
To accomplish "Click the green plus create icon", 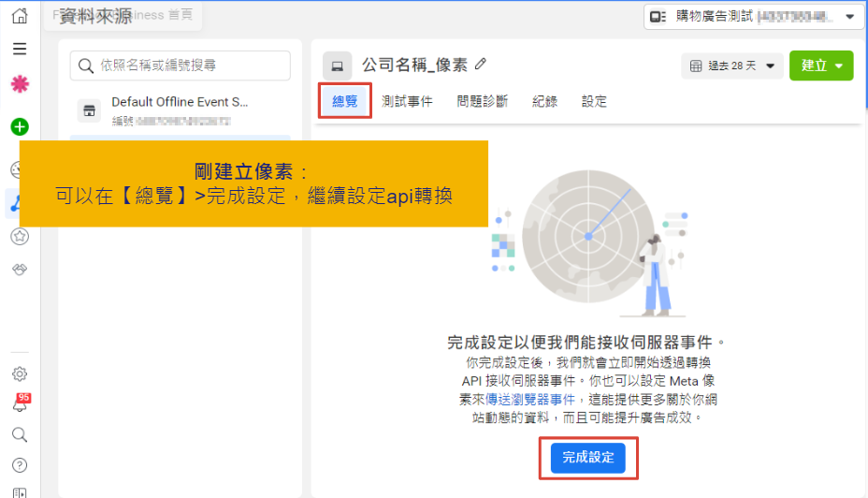I will [x=20, y=126].
